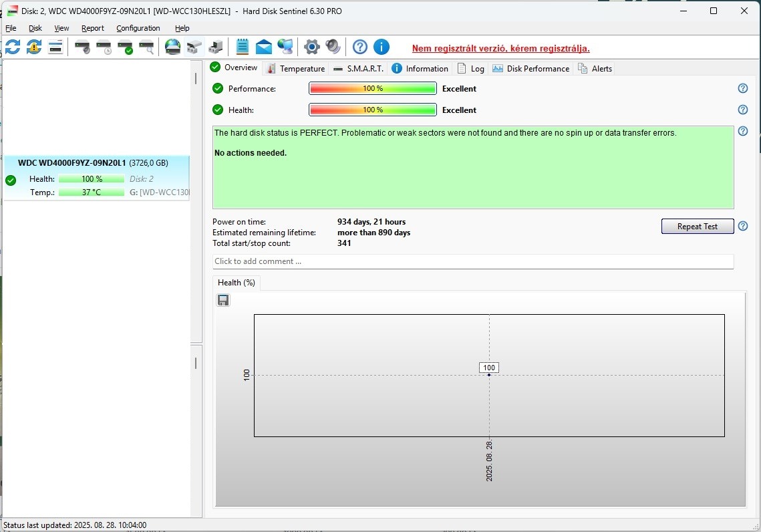Click the '934 days, 21 hours' power on value

(371, 222)
